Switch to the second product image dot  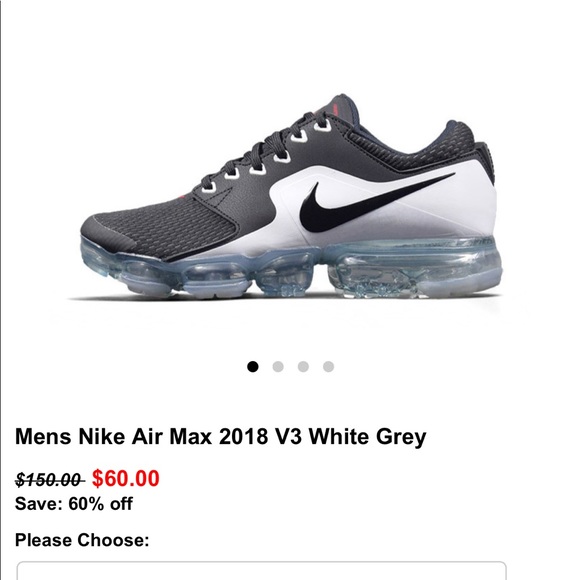pyautogui.click(x=278, y=367)
